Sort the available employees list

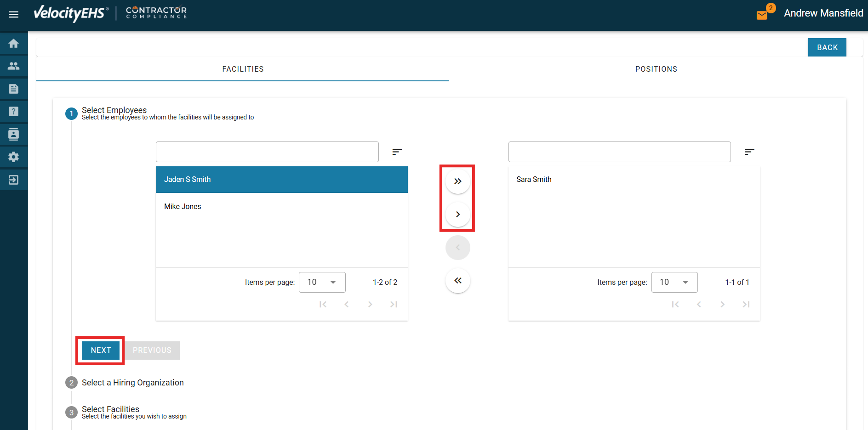pyautogui.click(x=397, y=152)
